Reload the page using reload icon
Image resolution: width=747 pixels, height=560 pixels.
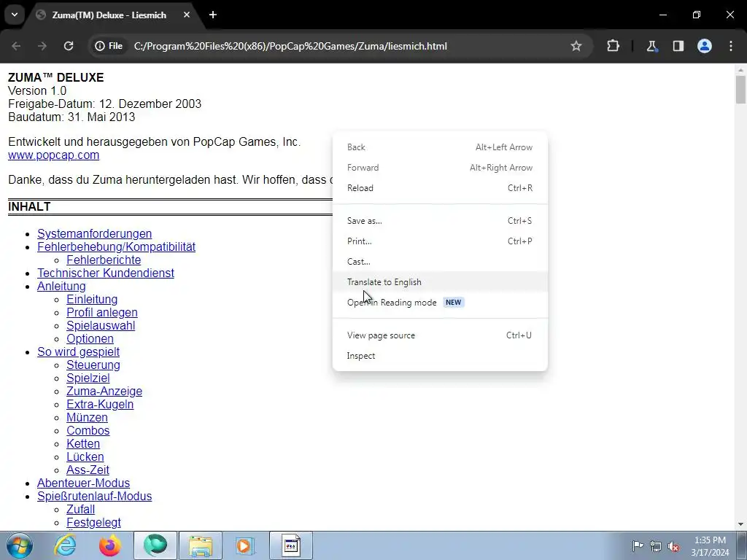69,46
